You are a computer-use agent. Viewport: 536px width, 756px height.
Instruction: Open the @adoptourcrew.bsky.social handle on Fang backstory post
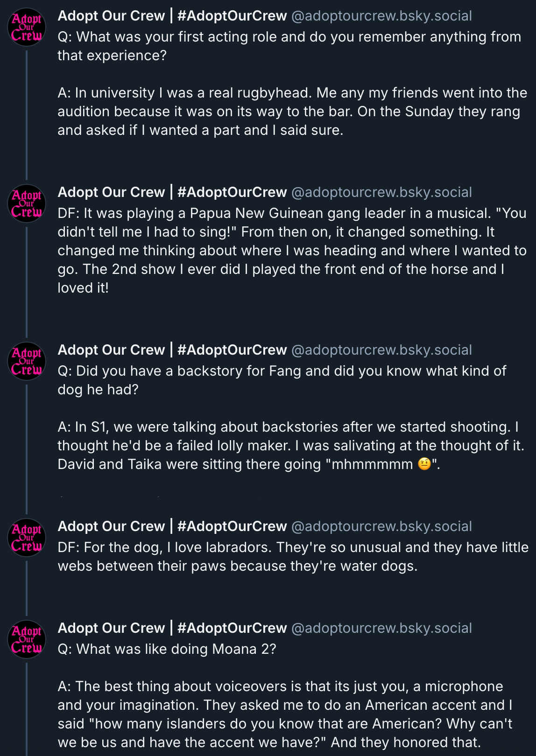tap(381, 350)
